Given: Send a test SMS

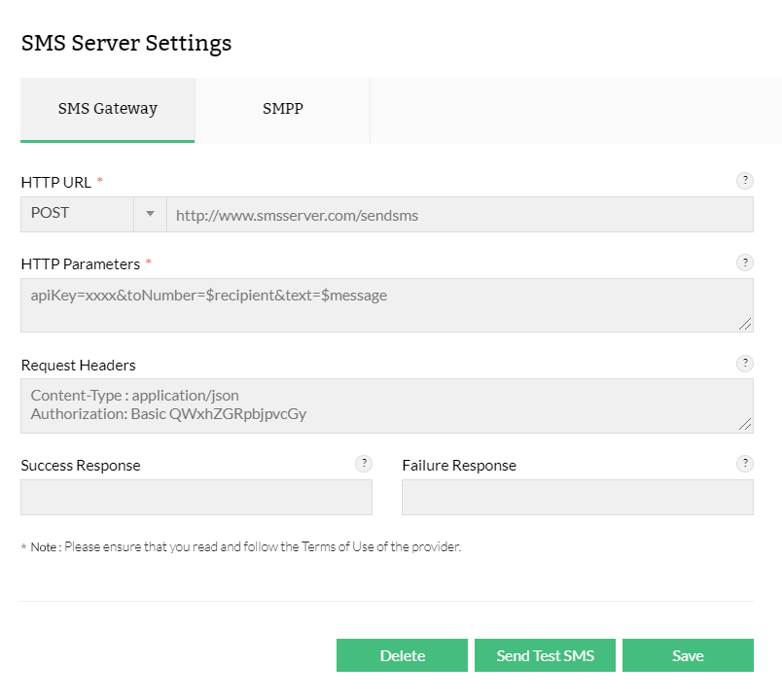Looking at the screenshot, I should pos(545,655).
